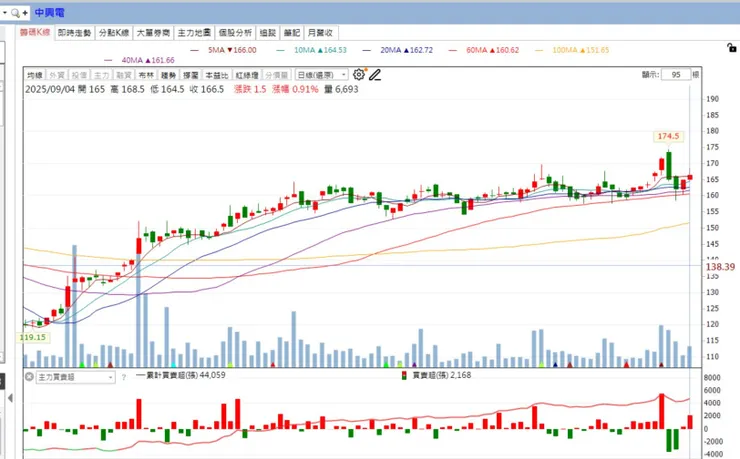Toggle the 布林 Bollinger overlay
The height and width of the screenshot is (459, 740).
(x=146, y=75)
